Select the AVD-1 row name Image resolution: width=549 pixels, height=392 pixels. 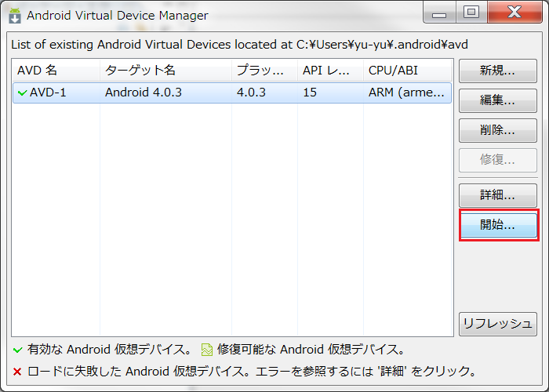(x=48, y=93)
